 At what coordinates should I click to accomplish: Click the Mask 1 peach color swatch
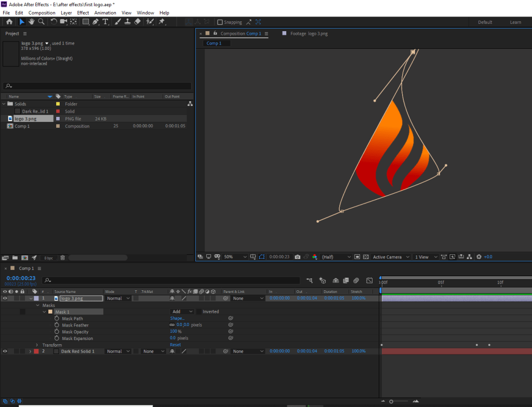coord(50,312)
